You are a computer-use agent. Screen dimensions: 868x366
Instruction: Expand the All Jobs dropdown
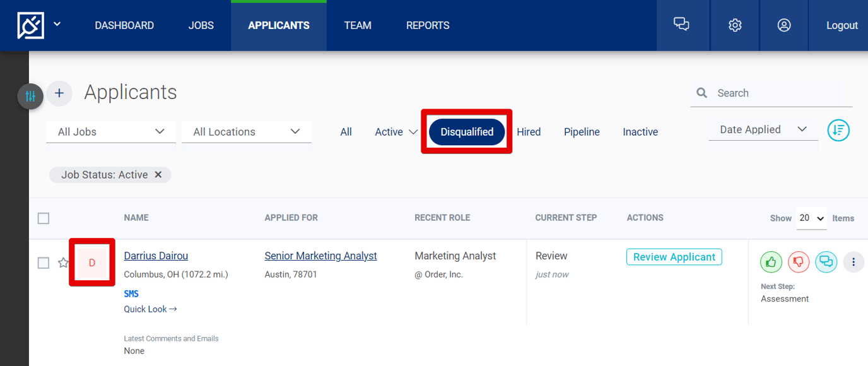[x=111, y=132]
